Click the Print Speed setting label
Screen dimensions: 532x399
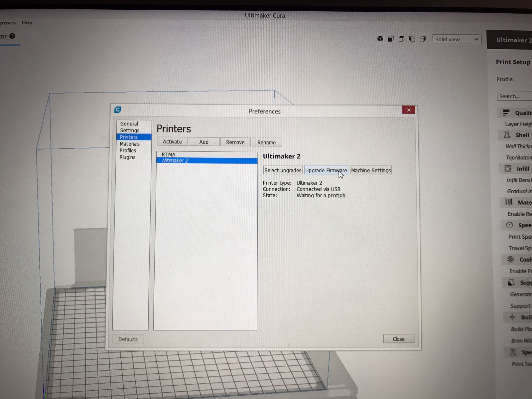[520, 237]
